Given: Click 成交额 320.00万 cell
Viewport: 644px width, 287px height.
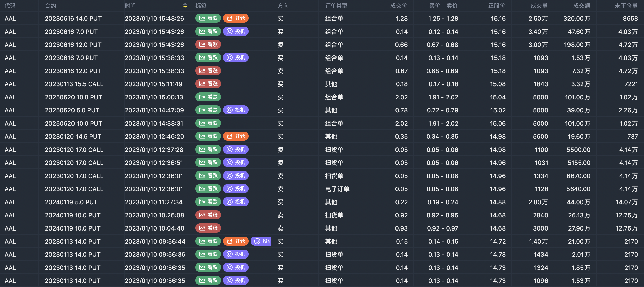Looking at the screenshot, I should [577, 18].
